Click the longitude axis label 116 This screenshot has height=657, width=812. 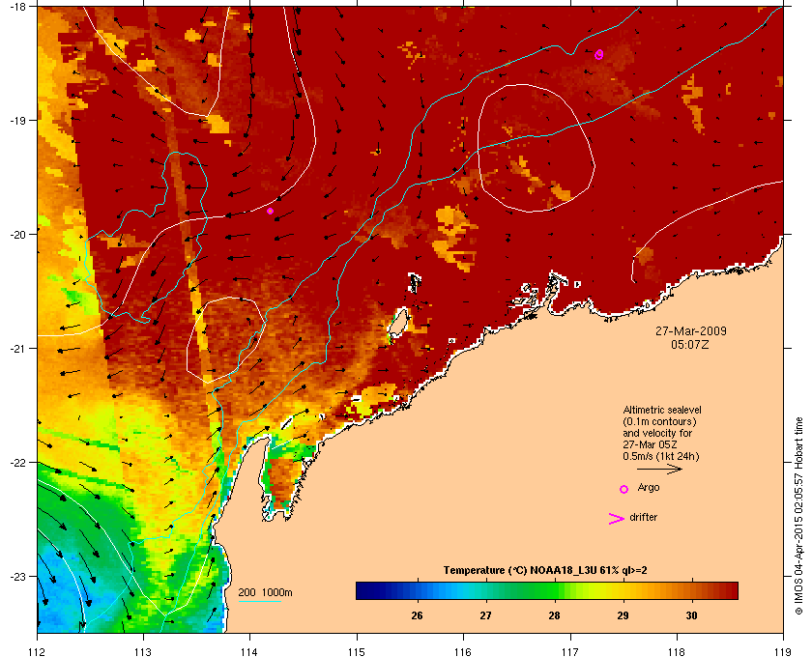pyautogui.click(x=463, y=651)
